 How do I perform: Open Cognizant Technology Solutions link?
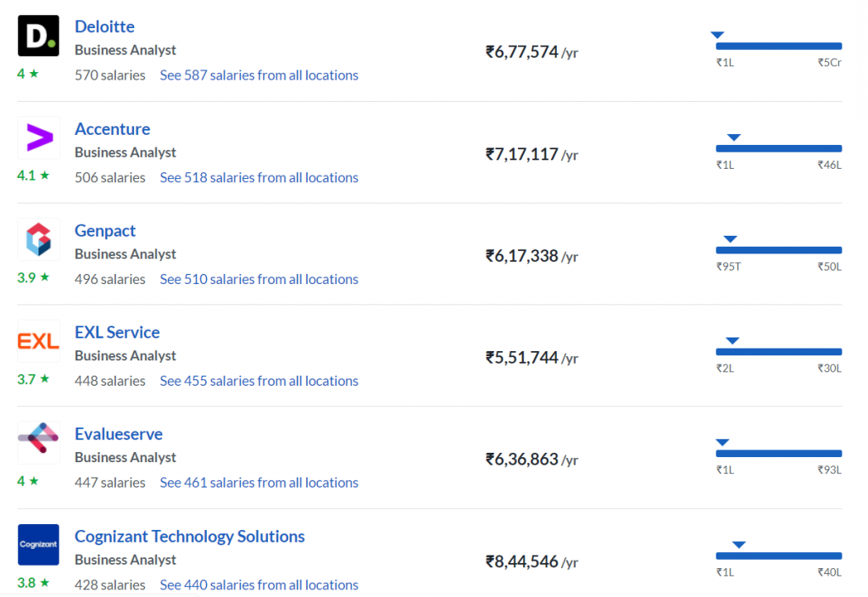coord(190,537)
